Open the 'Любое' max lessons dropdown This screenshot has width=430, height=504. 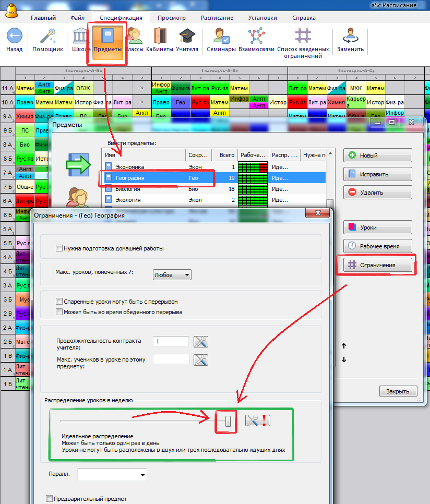coord(172,275)
